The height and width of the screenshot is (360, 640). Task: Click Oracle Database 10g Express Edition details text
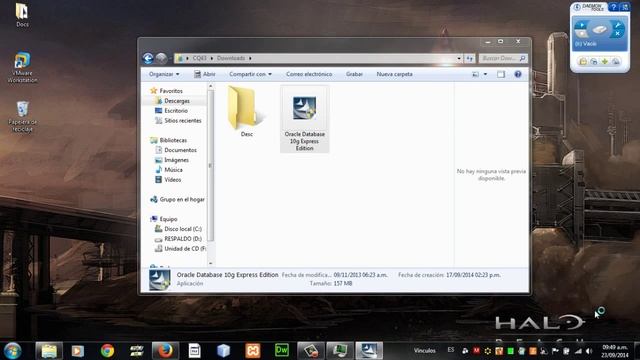[227, 275]
